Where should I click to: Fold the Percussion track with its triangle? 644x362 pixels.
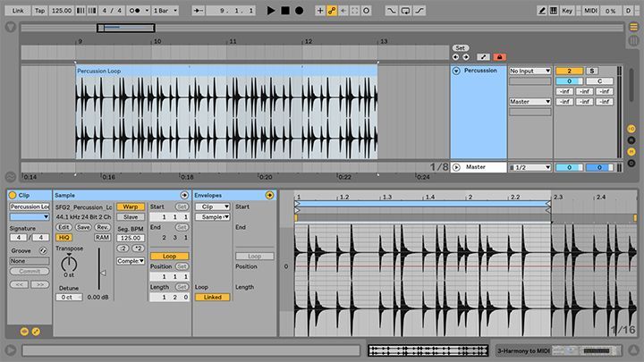point(456,71)
